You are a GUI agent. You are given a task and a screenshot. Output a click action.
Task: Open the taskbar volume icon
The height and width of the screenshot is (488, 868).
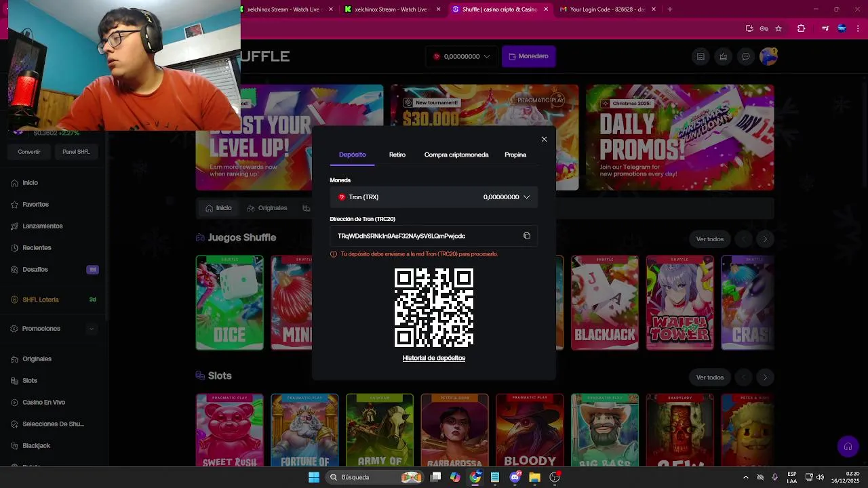[x=821, y=477]
